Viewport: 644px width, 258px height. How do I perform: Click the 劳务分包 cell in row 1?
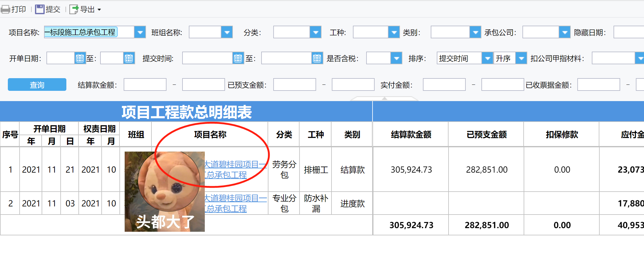pyautogui.click(x=284, y=170)
